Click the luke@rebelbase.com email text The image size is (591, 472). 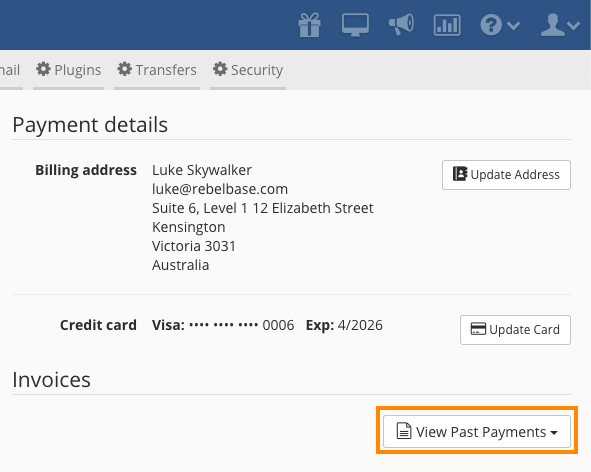pyautogui.click(x=220, y=189)
